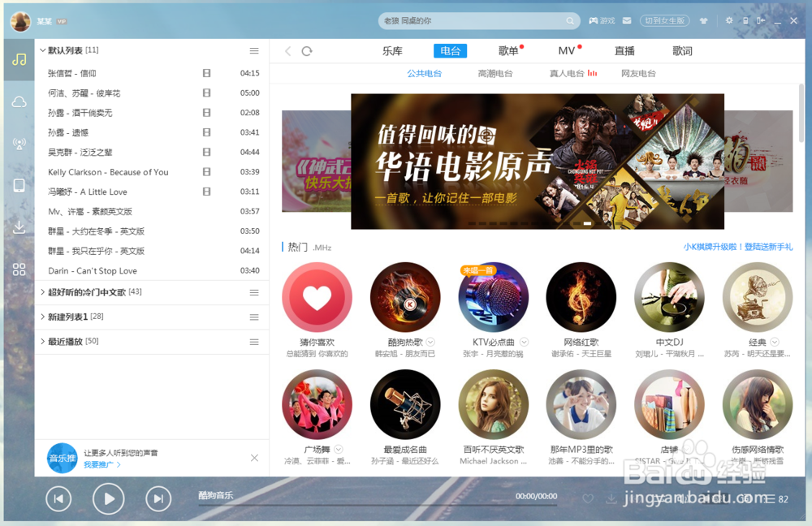
Task: Click the search magnifier icon
Action: (570, 21)
